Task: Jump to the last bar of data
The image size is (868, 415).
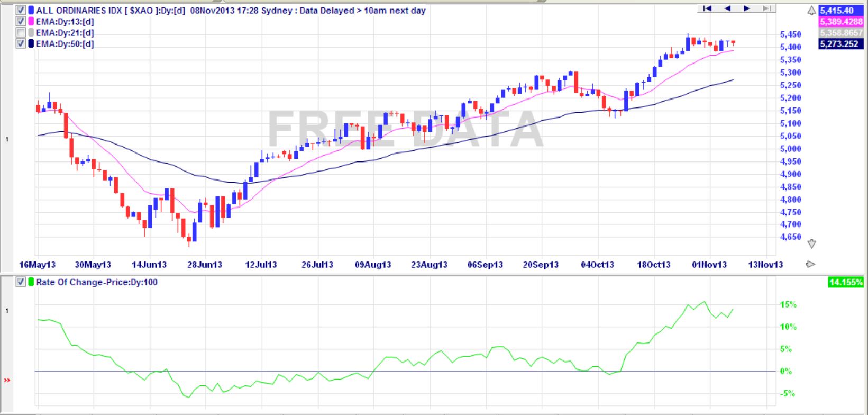Action: coord(766,8)
